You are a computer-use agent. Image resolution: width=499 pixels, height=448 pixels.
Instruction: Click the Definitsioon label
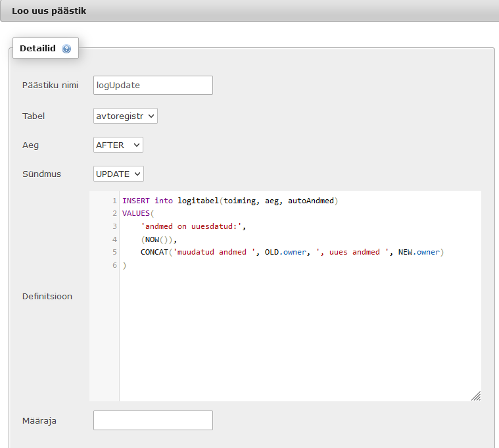tap(47, 297)
